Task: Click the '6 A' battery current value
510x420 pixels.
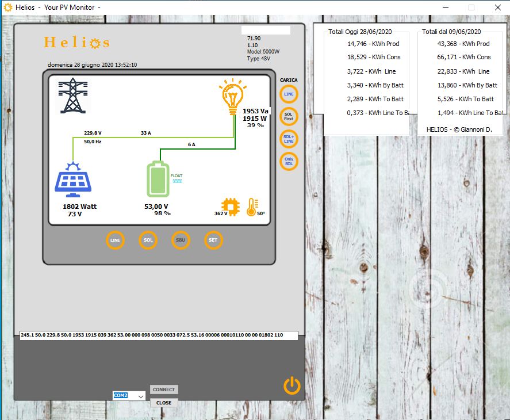Action: [x=191, y=144]
